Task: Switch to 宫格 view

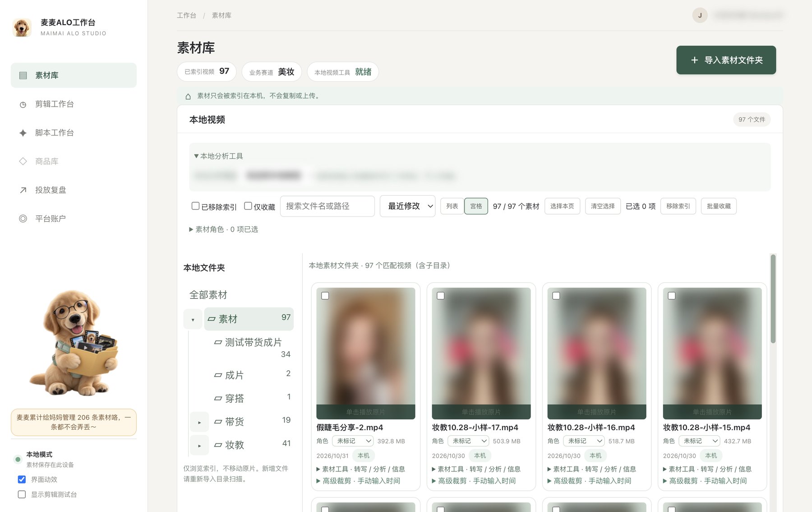Action: (476, 206)
